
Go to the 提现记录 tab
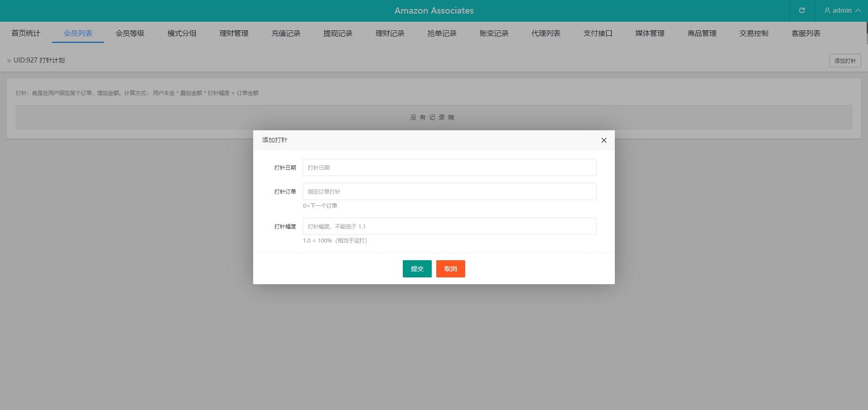pos(338,33)
